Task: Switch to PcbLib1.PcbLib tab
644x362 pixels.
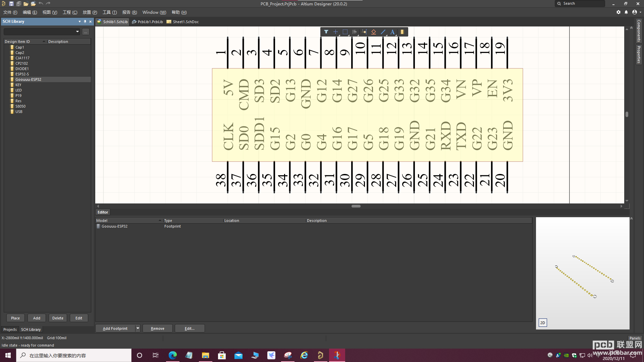Action: [148, 22]
